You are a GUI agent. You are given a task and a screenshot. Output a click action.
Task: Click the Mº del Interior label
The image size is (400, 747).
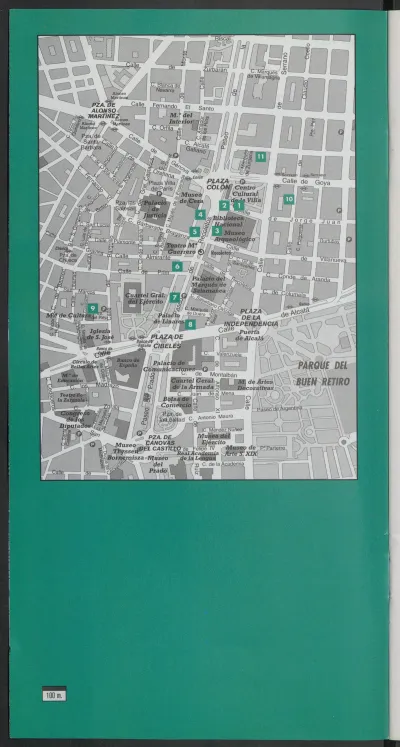coord(181,118)
